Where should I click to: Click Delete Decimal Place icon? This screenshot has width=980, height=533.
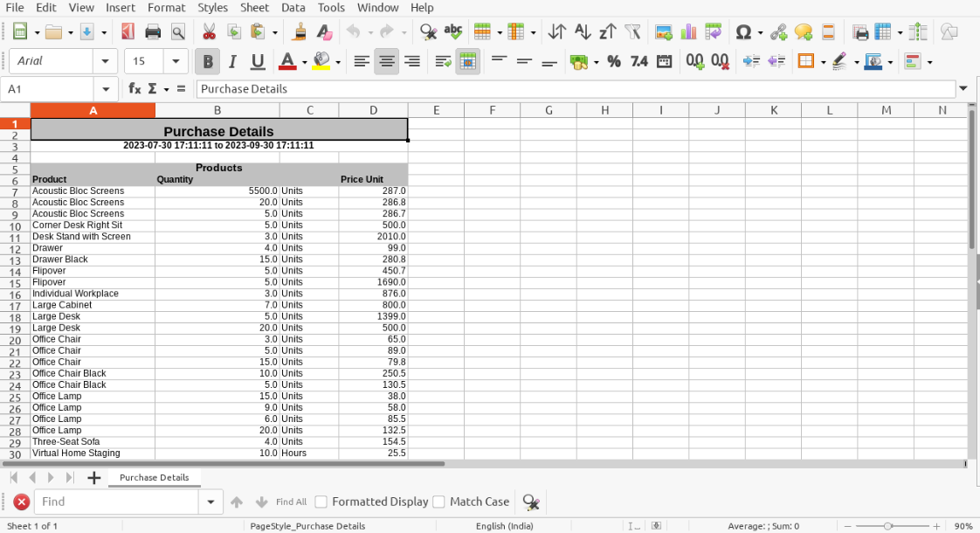(720, 61)
